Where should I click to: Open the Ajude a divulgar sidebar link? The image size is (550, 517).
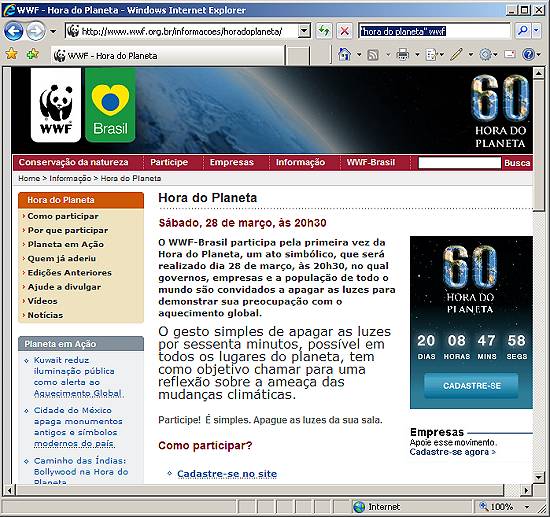click(x=64, y=287)
